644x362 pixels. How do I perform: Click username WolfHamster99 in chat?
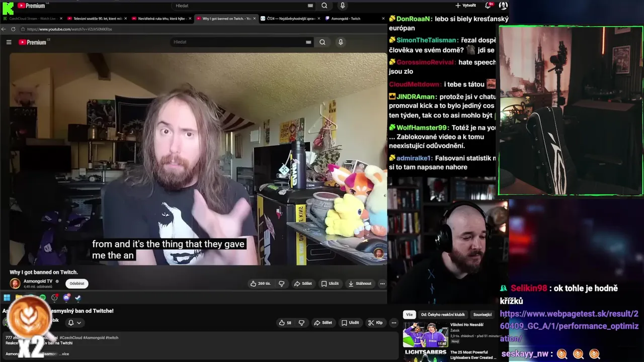(422, 128)
